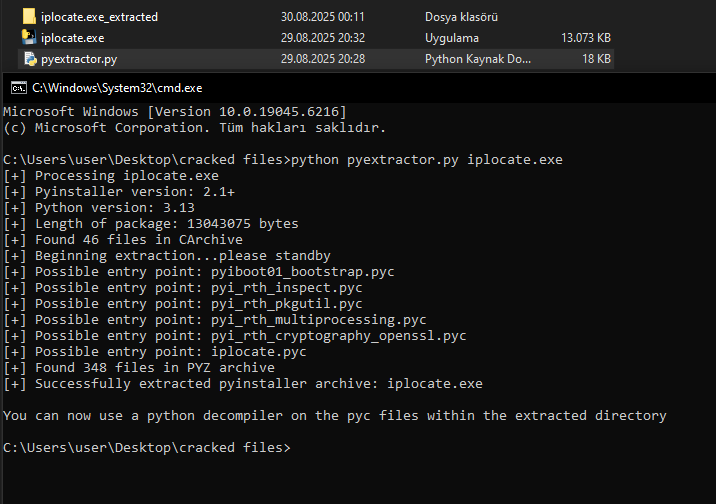Click the Microsoft Corporation copyright line
Image resolution: width=716 pixels, height=504 pixels.
point(195,128)
